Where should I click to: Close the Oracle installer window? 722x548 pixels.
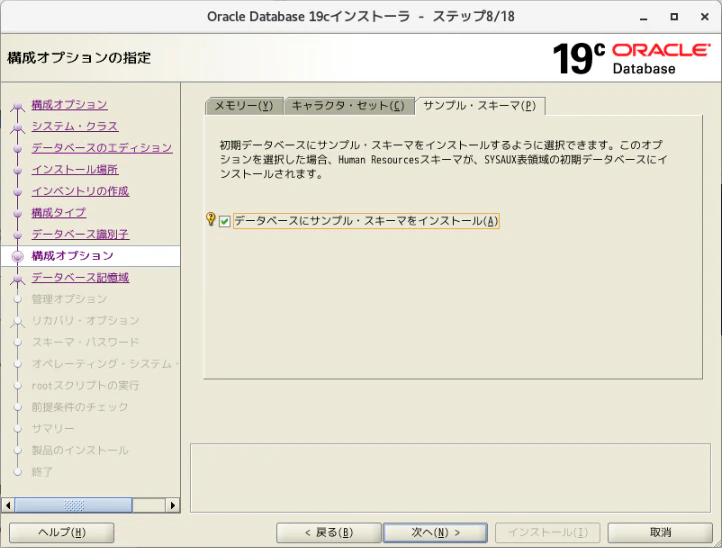(705, 17)
